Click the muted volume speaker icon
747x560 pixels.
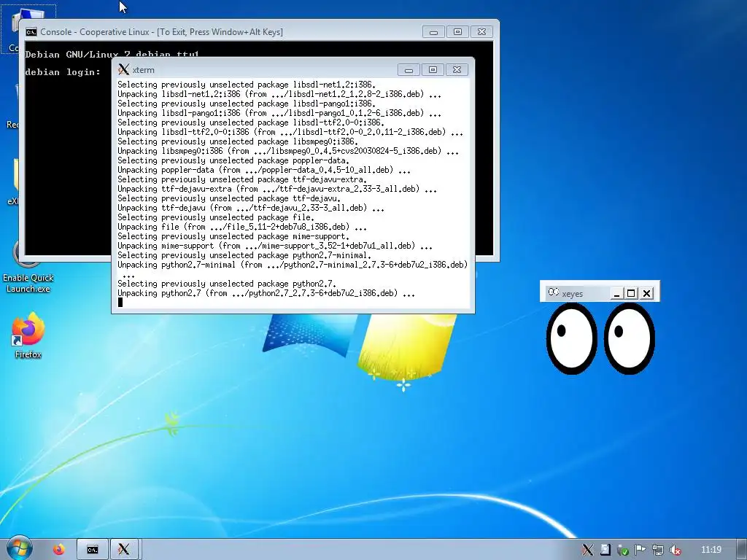click(x=675, y=550)
